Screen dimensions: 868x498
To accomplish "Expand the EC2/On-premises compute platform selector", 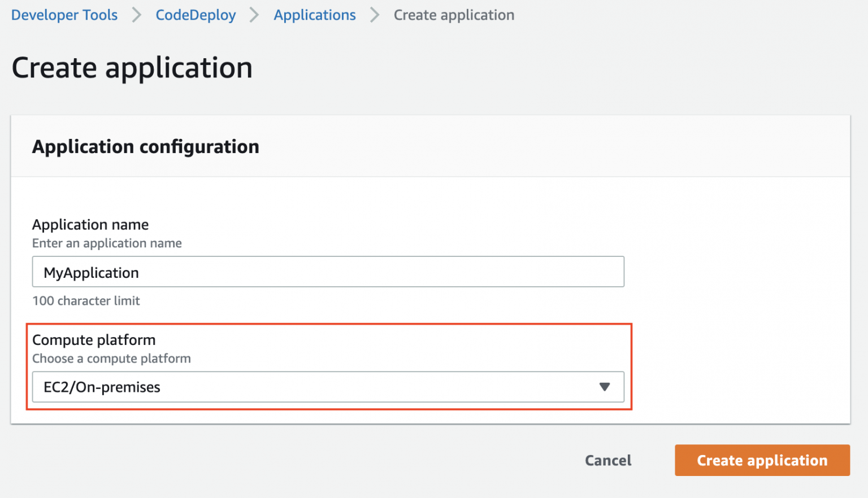I will (328, 387).
